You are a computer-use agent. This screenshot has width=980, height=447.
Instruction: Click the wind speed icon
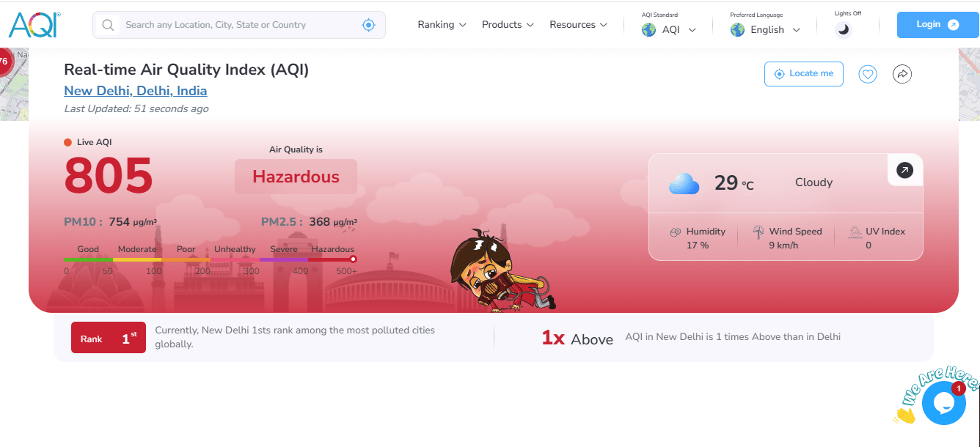point(758,232)
